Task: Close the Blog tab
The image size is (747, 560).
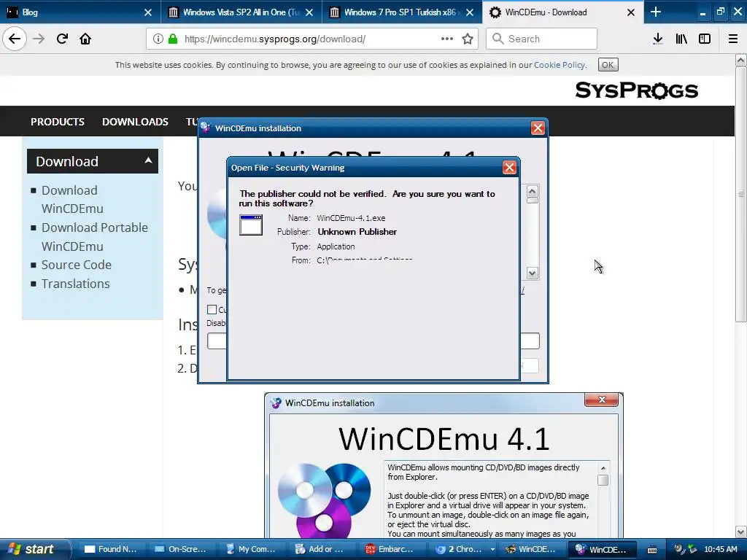Action: (x=148, y=12)
